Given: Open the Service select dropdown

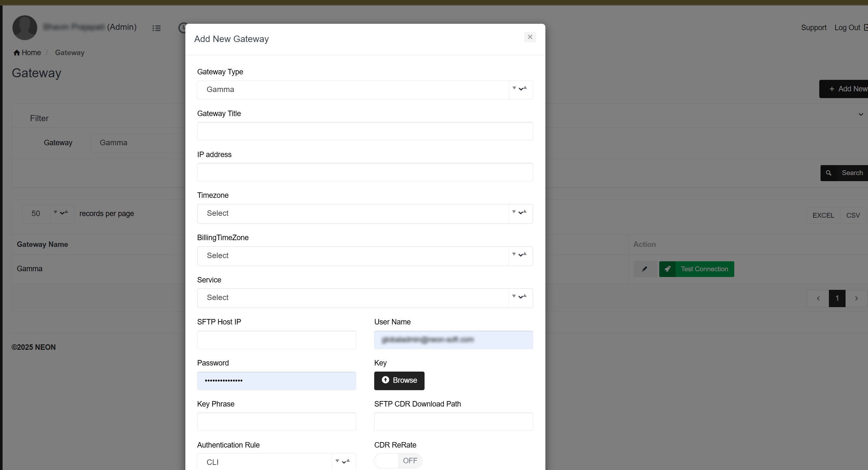Looking at the screenshot, I should pos(365,298).
